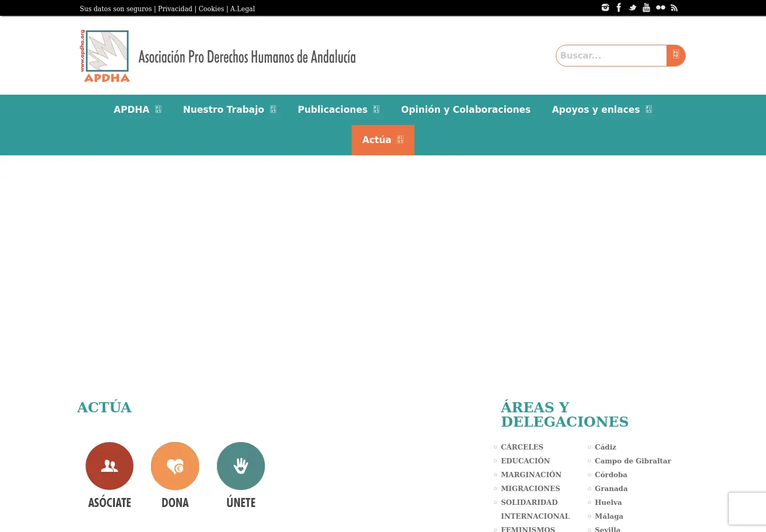This screenshot has height=532, width=766.
Task: Open the Instagram social icon
Action: pos(605,7)
